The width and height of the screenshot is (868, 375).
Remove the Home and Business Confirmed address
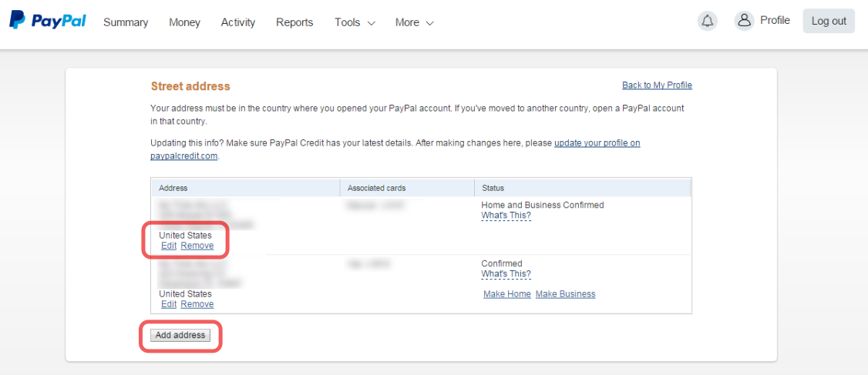point(197,246)
